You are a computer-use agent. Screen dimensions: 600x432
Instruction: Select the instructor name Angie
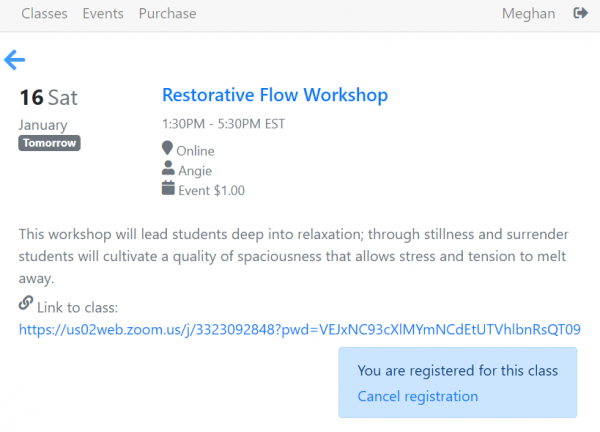195,170
